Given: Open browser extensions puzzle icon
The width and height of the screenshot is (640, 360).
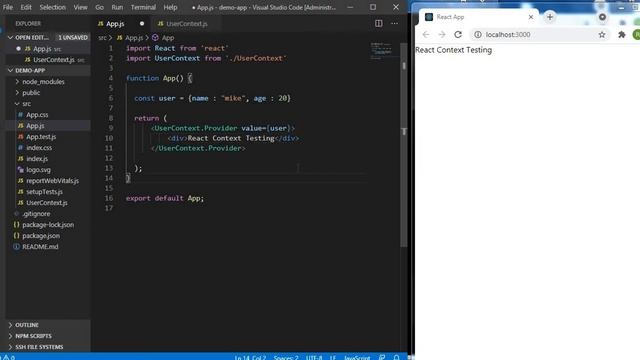Looking at the screenshot, I should (x=622, y=35).
